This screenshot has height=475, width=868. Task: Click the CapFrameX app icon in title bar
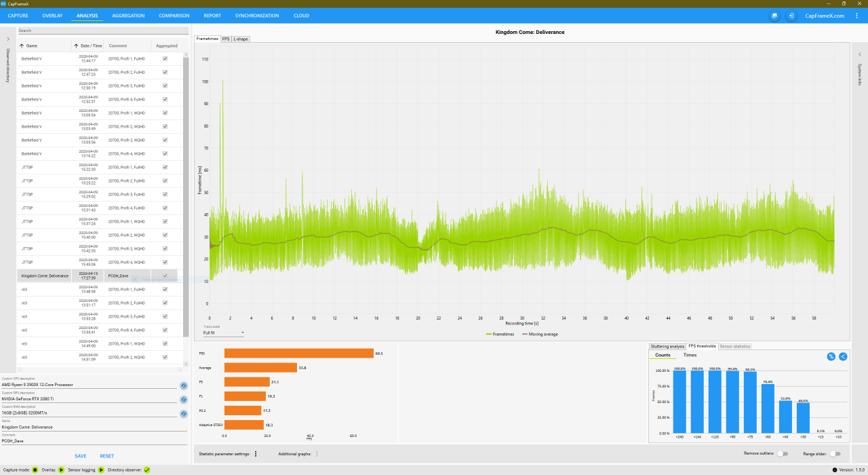(3, 3)
